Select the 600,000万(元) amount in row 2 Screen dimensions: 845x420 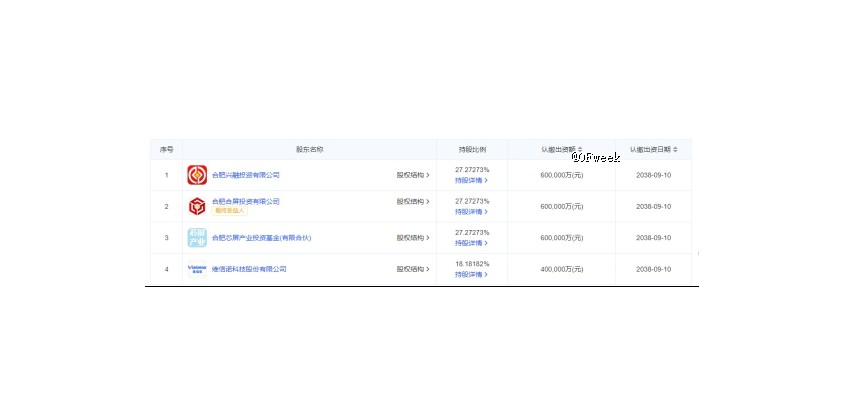(x=562, y=206)
